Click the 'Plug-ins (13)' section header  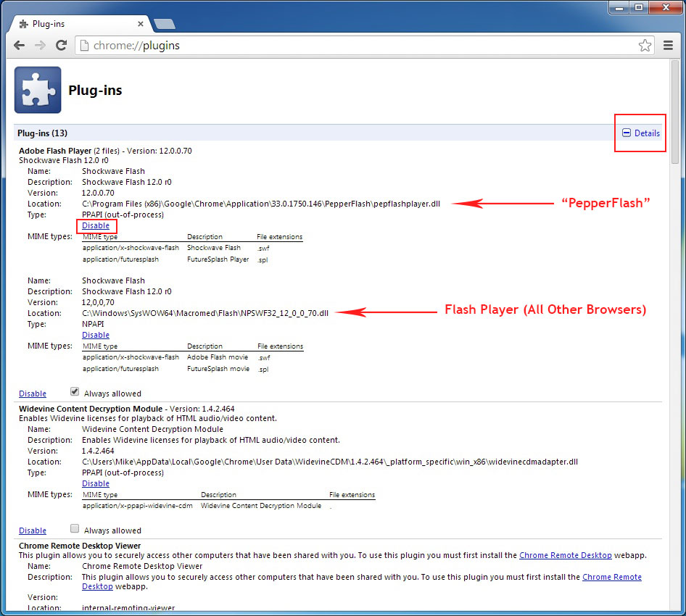pos(43,133)
